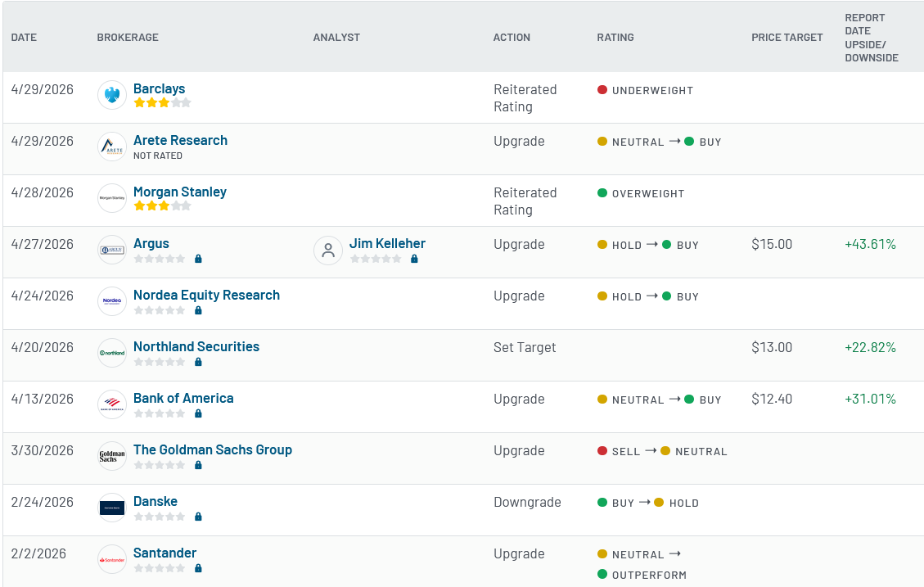Select the +31.01% upside value
This screenshot has width=924, height=587.
tap(870, 399)
